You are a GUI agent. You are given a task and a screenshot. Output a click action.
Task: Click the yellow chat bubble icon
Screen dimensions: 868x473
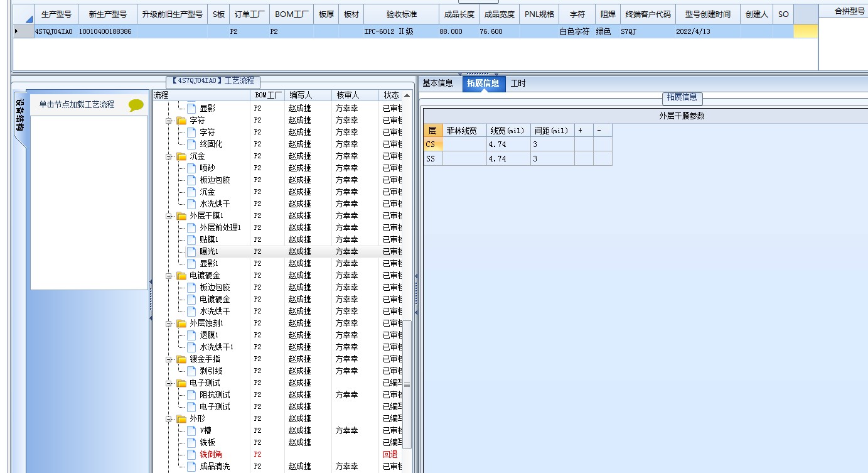pos(136,105)
